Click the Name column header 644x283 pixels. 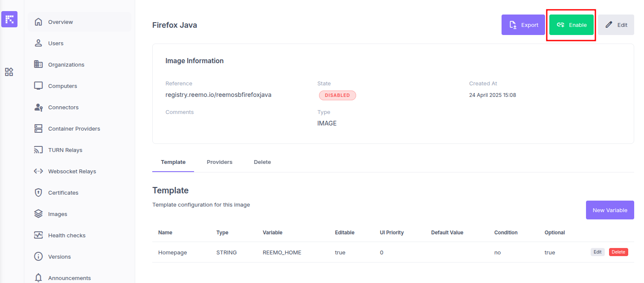165,233
